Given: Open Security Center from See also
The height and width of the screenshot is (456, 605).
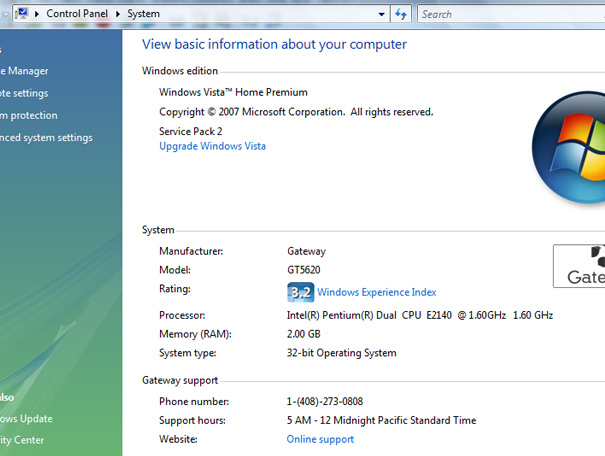Looking at the screenshot, I should click(x=22, y=440).
